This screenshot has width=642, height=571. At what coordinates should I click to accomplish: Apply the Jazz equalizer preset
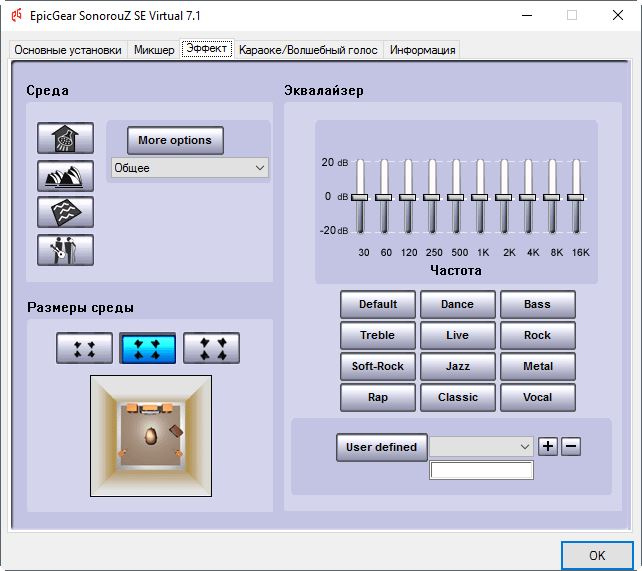[x=458, y=366]
